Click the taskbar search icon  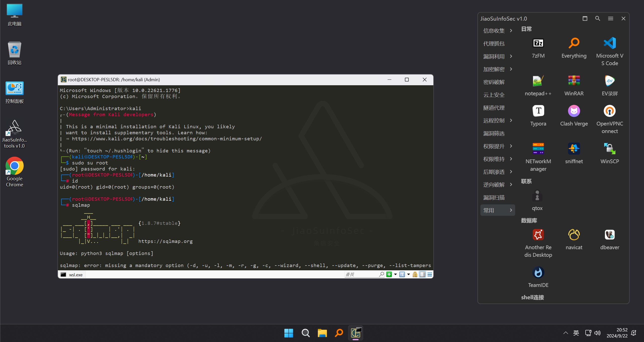(306, 333)
